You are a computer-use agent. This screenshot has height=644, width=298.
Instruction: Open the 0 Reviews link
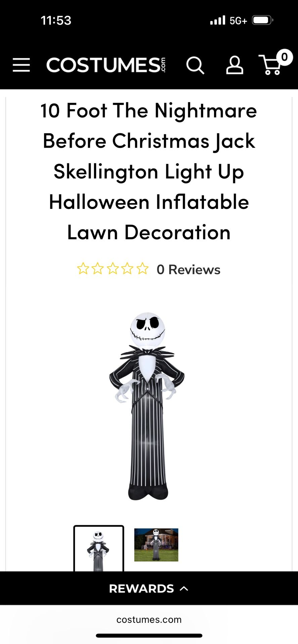click(x=188, y=270)
